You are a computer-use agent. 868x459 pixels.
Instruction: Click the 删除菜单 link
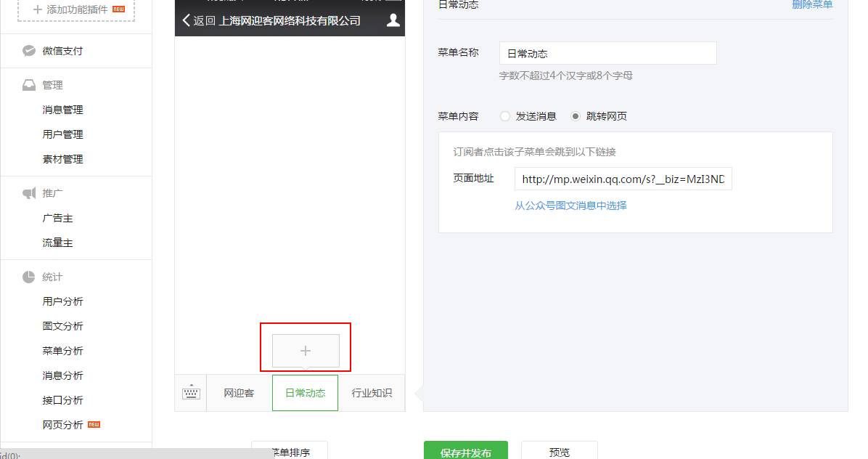[812, 4]
